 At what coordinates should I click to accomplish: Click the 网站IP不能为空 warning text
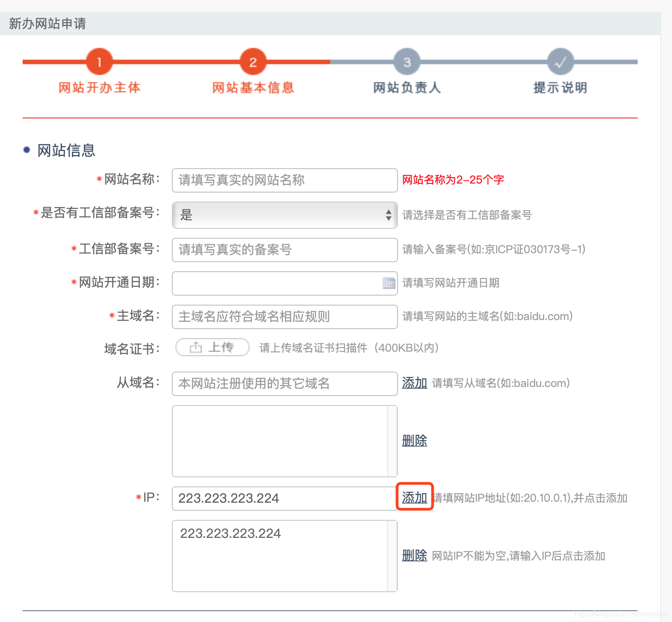519,556
